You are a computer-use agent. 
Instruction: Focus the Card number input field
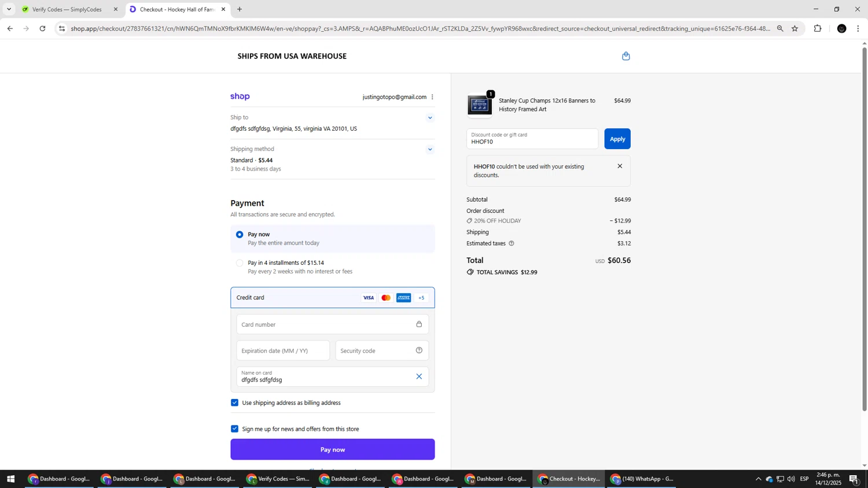coord(333,324)
